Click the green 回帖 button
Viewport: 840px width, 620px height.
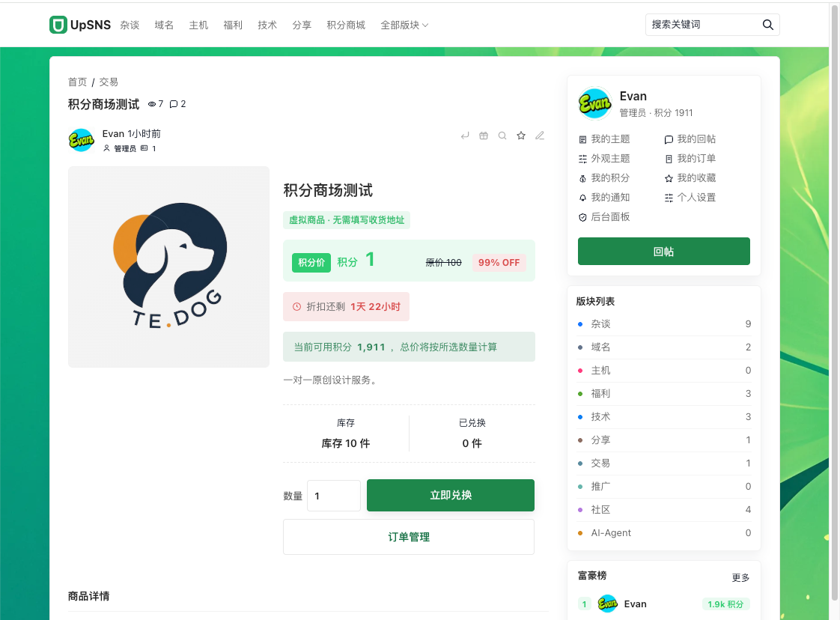click(664, 252)
